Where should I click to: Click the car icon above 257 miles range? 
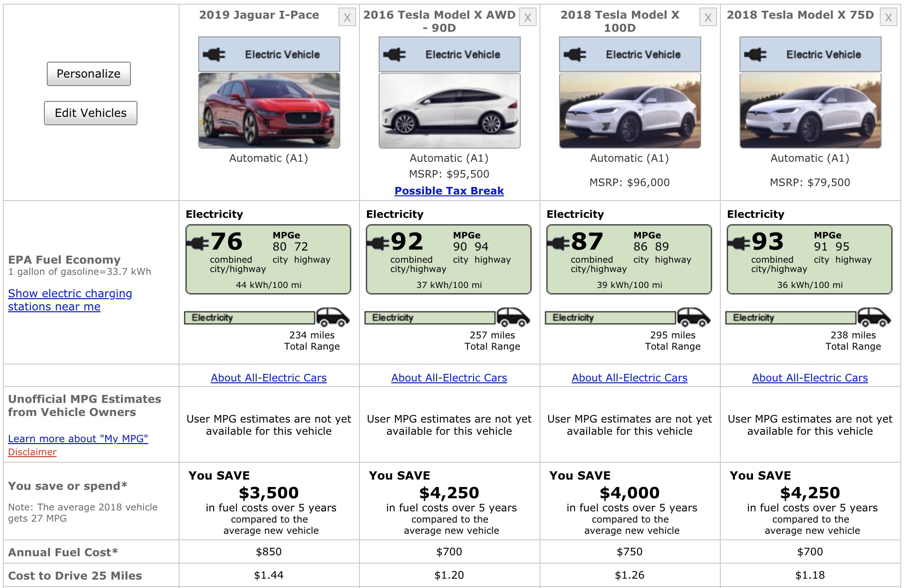click(x=513, y=317)
